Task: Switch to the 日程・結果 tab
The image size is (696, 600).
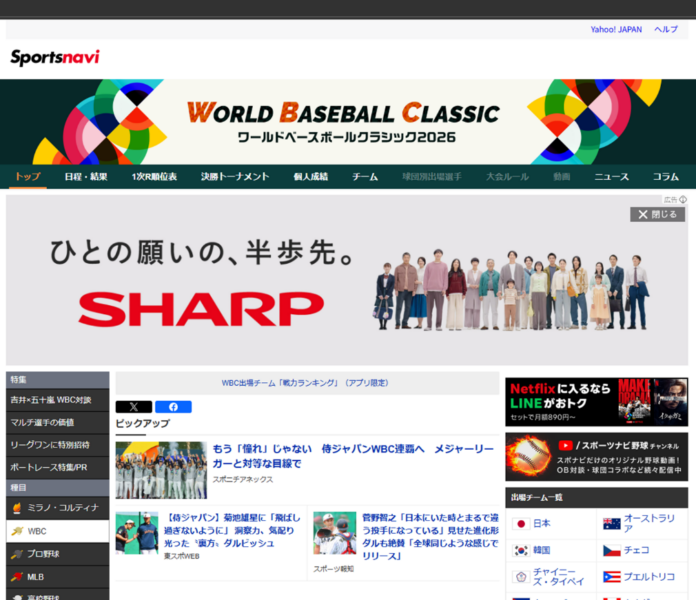Action: point(86,177)
